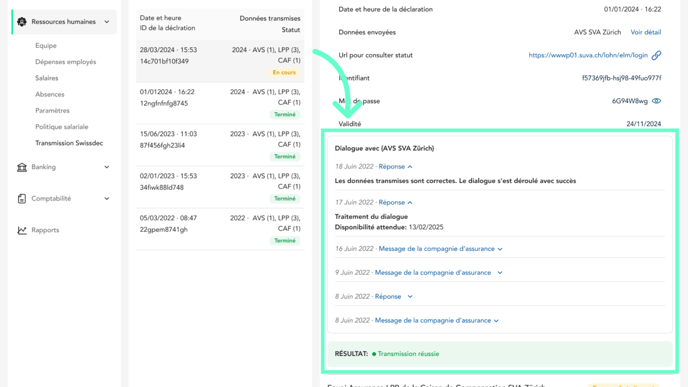This screenshot has width=688, height=387.
Task: Open the suva.ch login URL link
Action: click(x=588, y=55)
